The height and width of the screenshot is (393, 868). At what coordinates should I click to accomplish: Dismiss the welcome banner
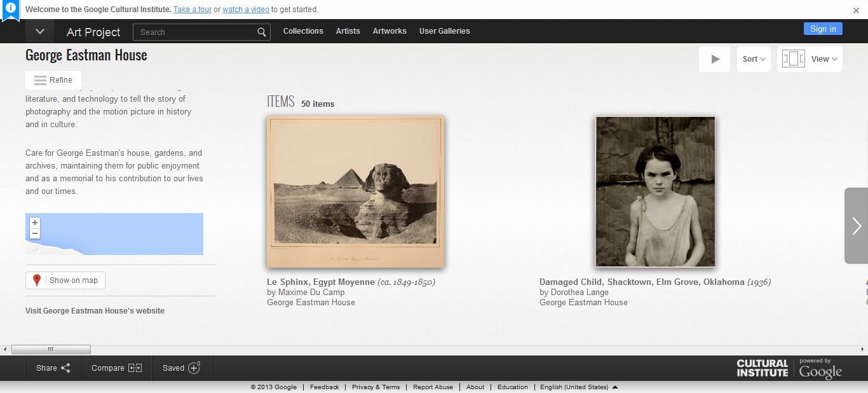(x=856, y=10)
